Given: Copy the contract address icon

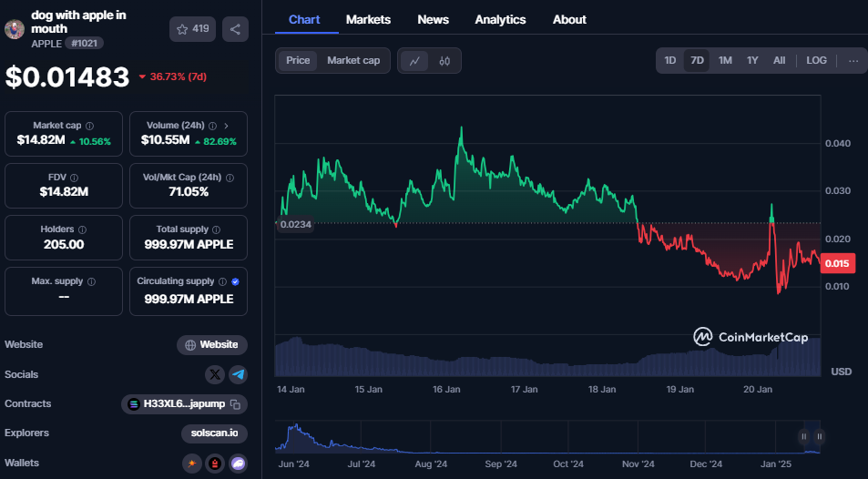Looking at the screenshot, I should (x=235, y=404).
